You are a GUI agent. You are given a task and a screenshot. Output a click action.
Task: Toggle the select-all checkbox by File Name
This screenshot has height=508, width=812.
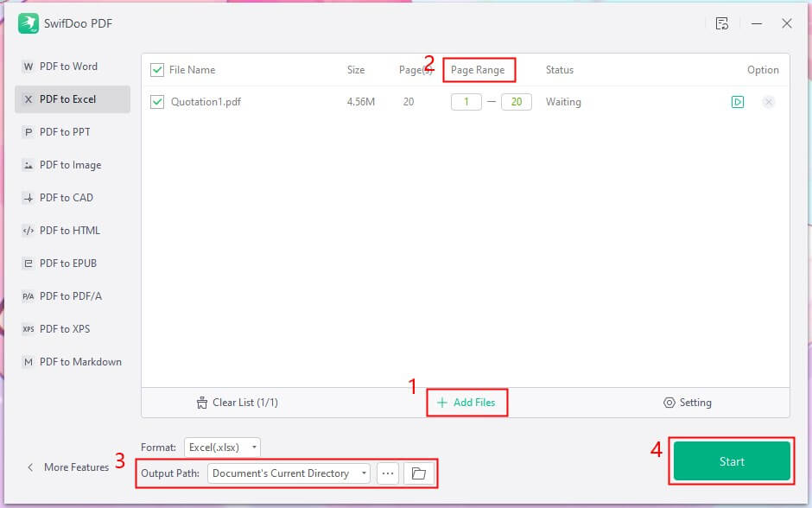157,70
